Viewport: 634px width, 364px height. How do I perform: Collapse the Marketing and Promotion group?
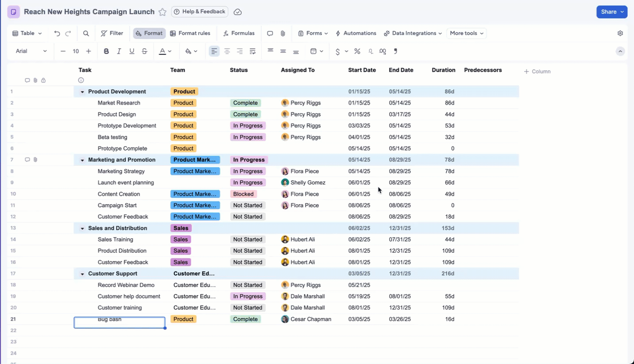coord(82,160)
